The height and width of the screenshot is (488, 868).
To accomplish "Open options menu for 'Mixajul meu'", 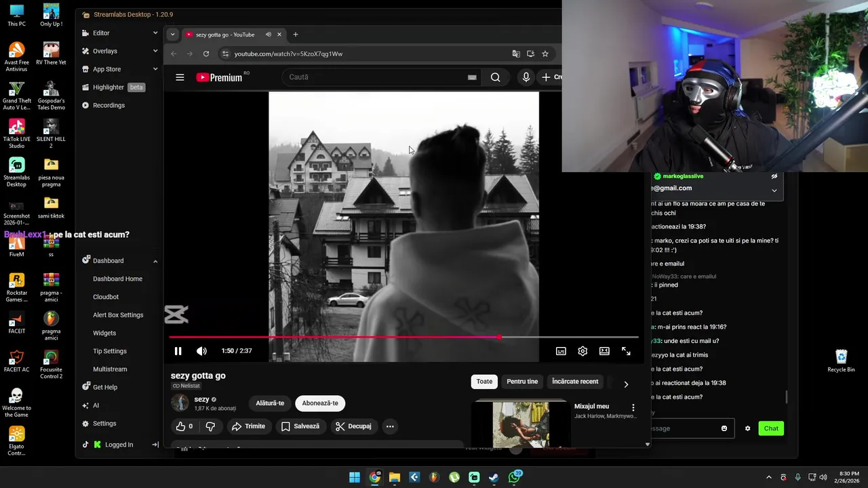I will (x=633, y=407).
